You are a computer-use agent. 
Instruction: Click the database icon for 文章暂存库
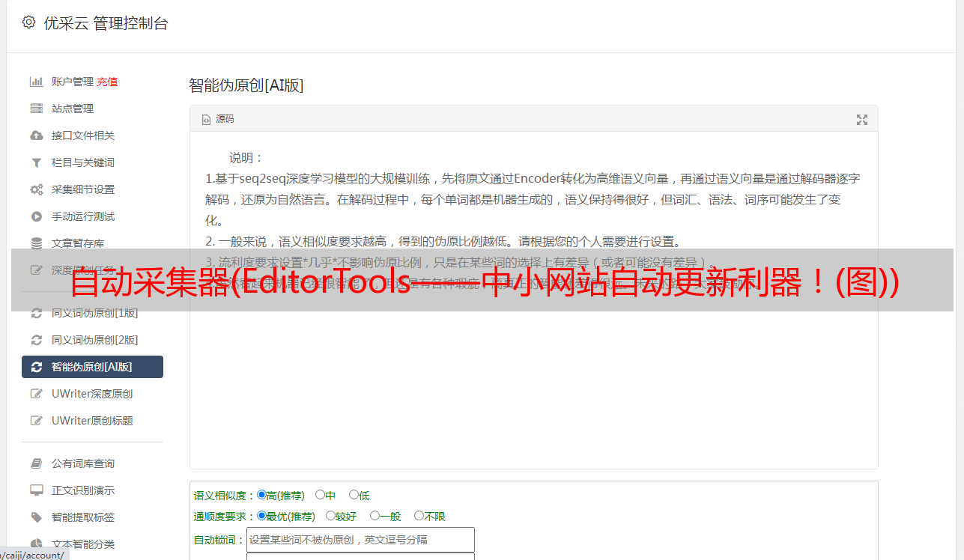(x=36, y=243)
